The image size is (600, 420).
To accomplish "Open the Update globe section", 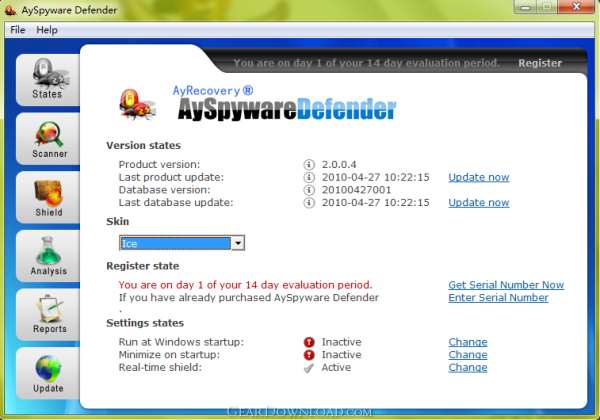I will click(47, 373).
